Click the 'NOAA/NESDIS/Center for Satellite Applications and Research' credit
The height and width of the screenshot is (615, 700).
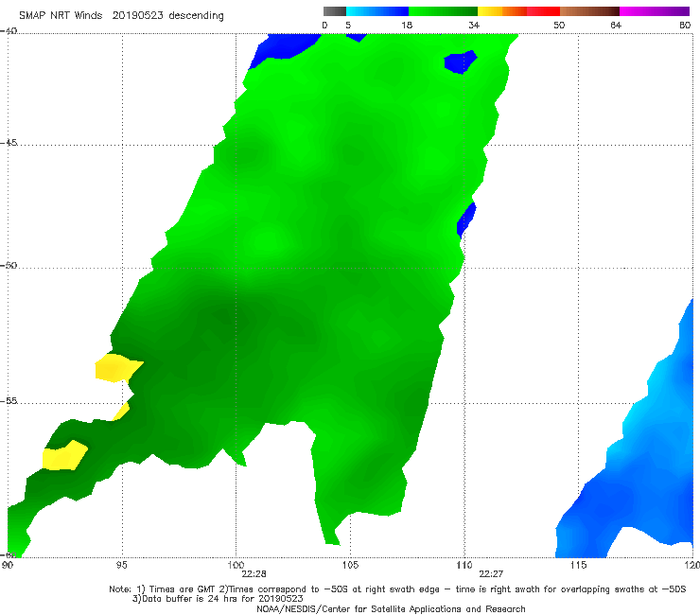(391, 609)
